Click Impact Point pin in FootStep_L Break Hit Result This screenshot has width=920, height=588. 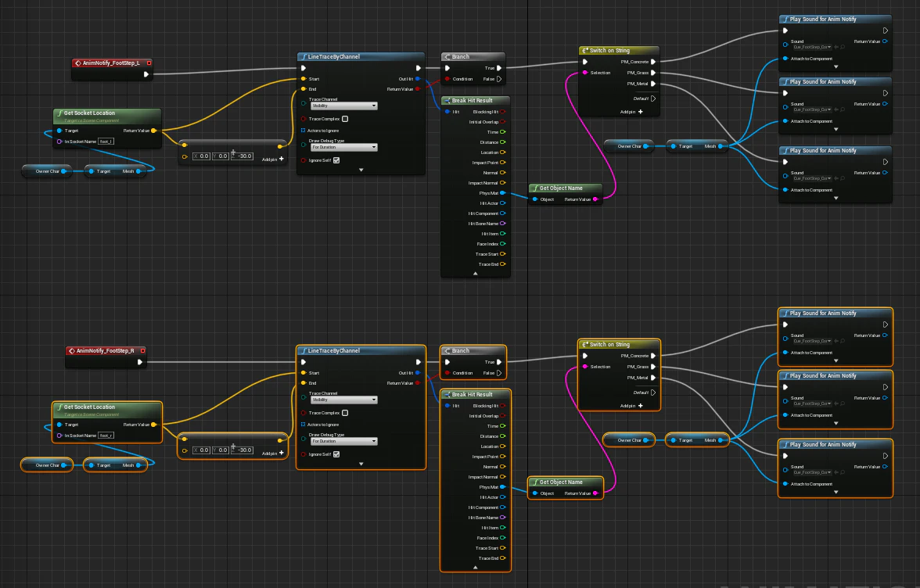pyautogui.click(x=503, y=163)
